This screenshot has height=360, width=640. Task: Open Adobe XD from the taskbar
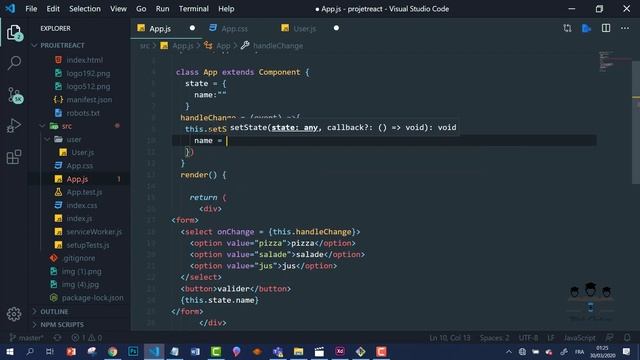(x=340, y=351)
